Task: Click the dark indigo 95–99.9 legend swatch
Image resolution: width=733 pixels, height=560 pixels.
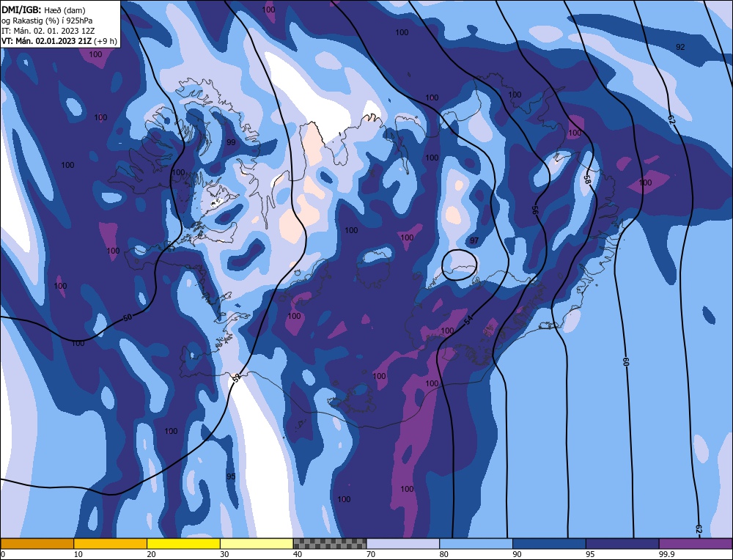Action: tap(622, 543)
